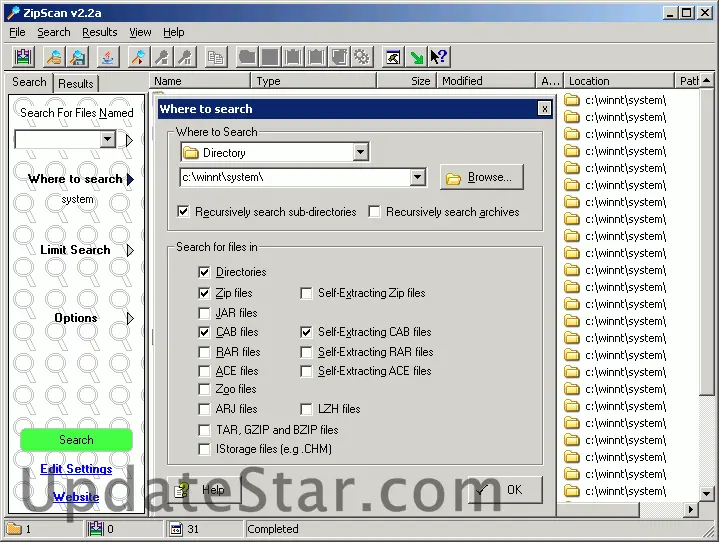Switch to the Results tab

click(76, 83)
